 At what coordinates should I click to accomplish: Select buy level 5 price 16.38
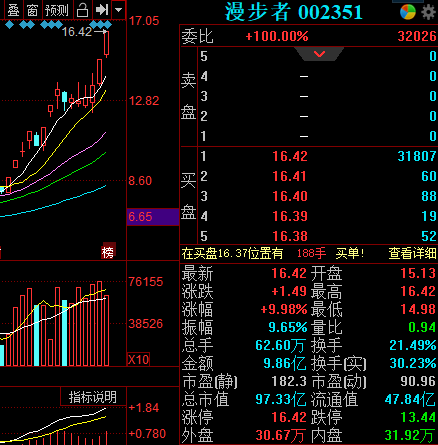pos(290,236)
